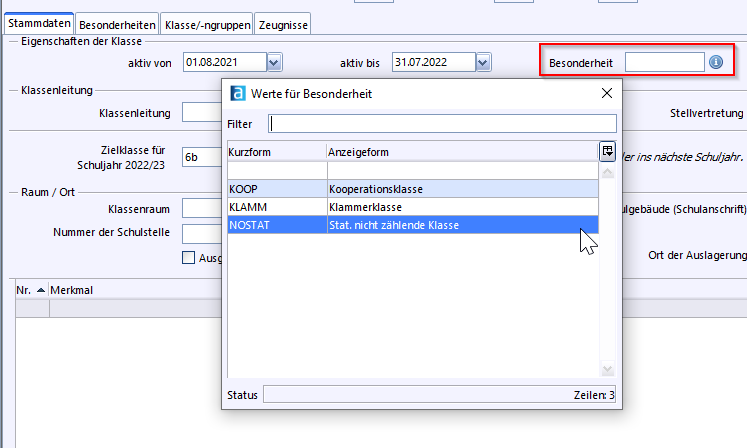Click the app icon in the dialog title bar
The width and height of the screenshot is (747, 448).
pos(238,93)
